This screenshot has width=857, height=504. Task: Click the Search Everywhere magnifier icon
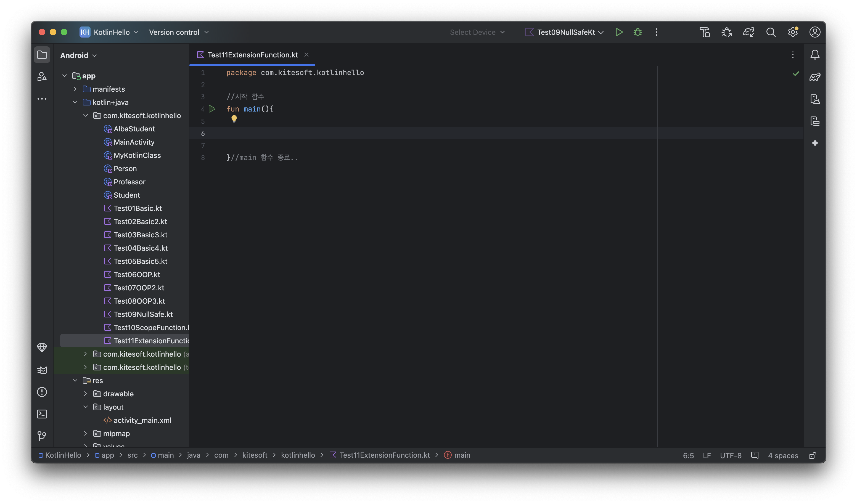pyautogui.click(x=771, y=32)
